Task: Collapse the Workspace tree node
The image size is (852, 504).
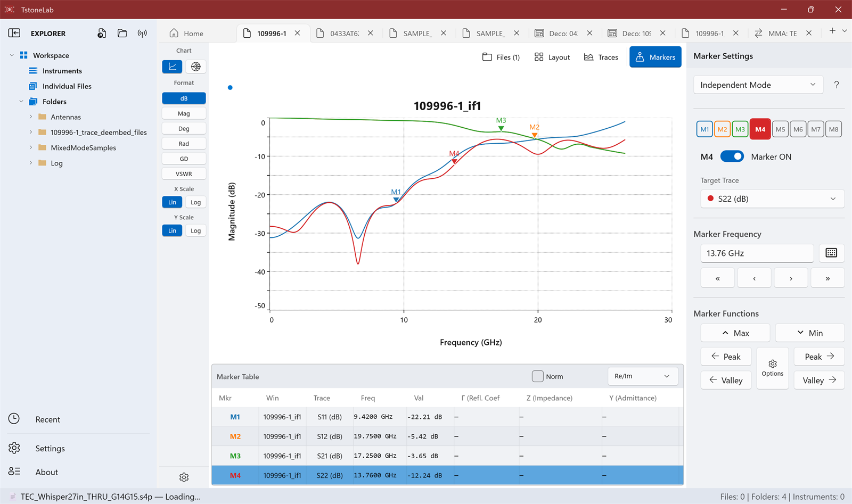Action: (12, 55)
